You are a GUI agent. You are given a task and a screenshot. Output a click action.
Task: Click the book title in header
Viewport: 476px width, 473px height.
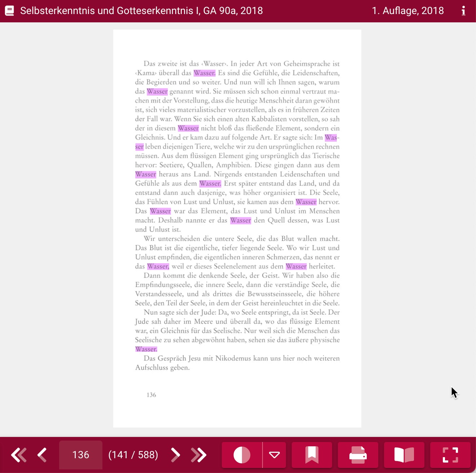coord(141,11)
